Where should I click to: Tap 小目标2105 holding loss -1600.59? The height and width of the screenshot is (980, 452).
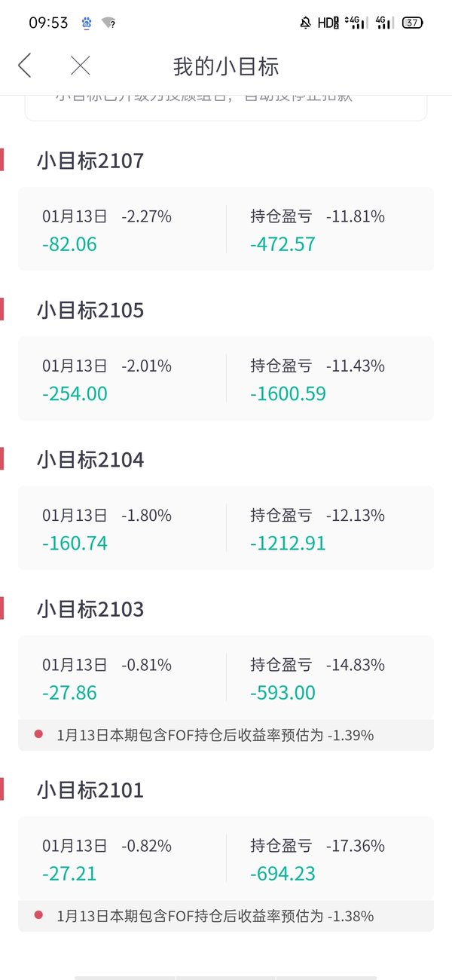[x=289, y=393]
